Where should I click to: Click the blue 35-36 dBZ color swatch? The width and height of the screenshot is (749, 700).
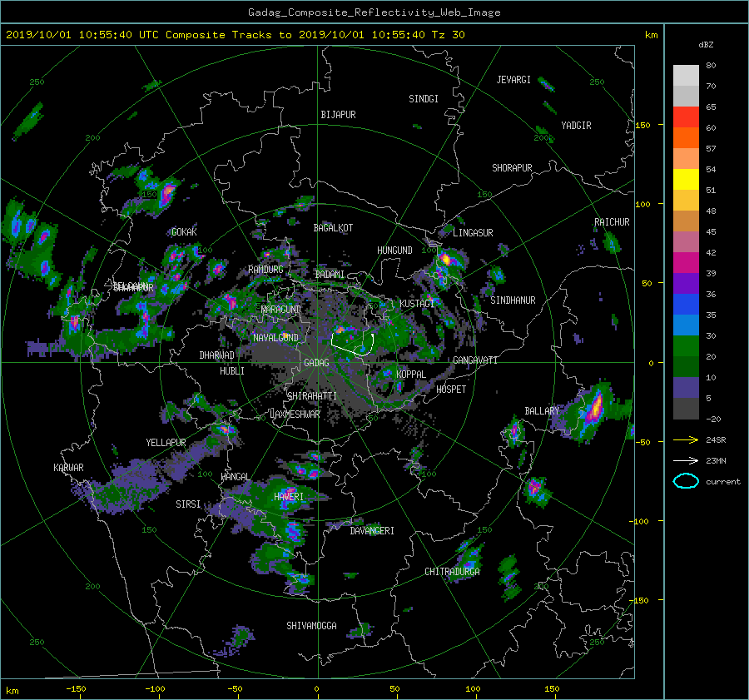click(x=686, y=305)
